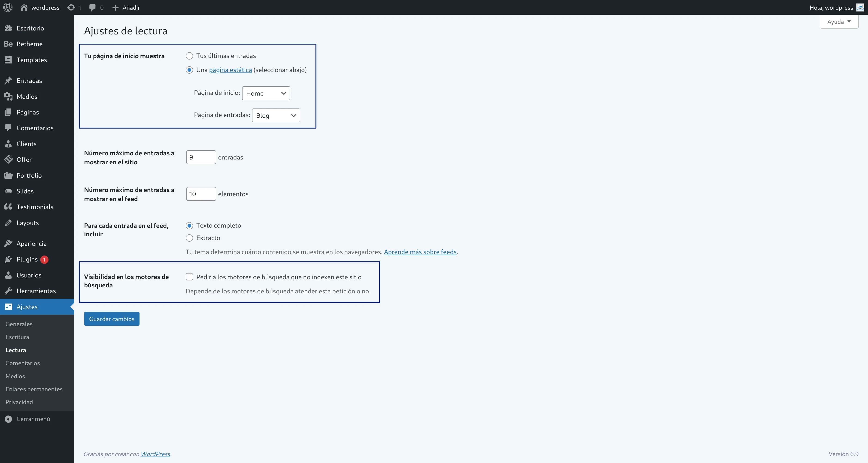Click the Guardar cambios button
The width and height of the screenshot is (868, 463).
tap(112, 319)
